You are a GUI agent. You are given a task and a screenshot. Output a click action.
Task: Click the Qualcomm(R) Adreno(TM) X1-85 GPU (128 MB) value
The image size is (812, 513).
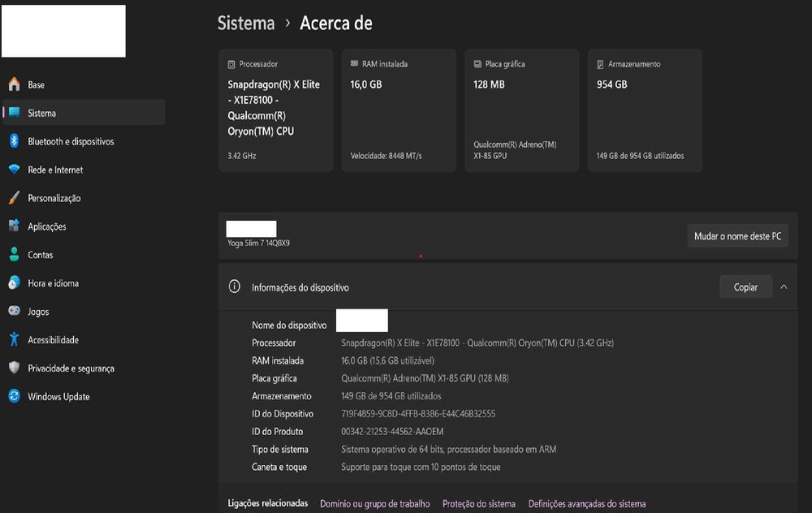(425, 378)
